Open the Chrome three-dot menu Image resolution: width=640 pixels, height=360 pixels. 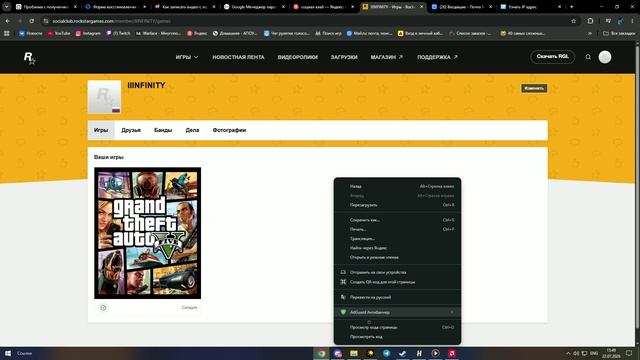click(x=633, y=21)
